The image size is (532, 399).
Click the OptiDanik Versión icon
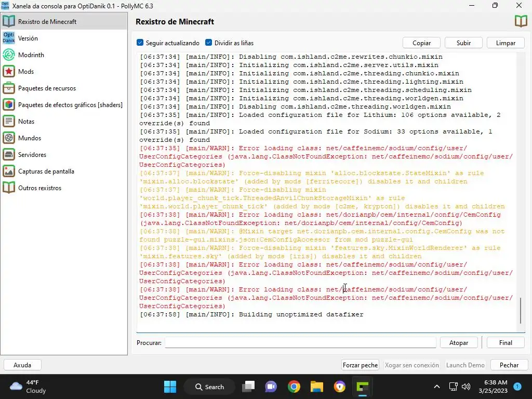coord(9,38)
